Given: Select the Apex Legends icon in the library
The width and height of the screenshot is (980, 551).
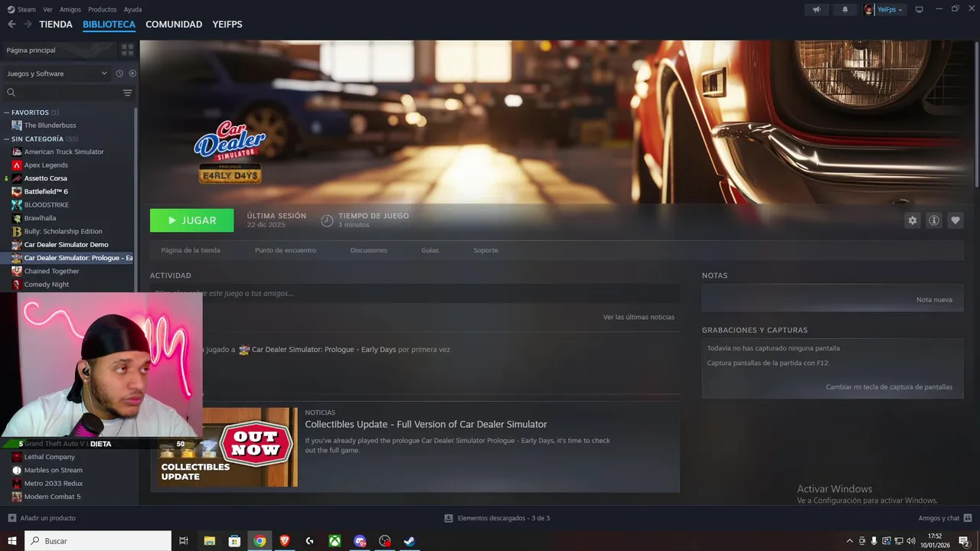Looking at the screenshot, I should [x=17, y=165].
